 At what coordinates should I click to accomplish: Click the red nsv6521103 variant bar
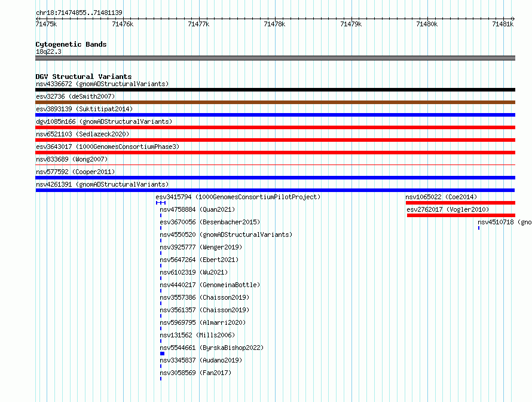(x=275, y=140)
